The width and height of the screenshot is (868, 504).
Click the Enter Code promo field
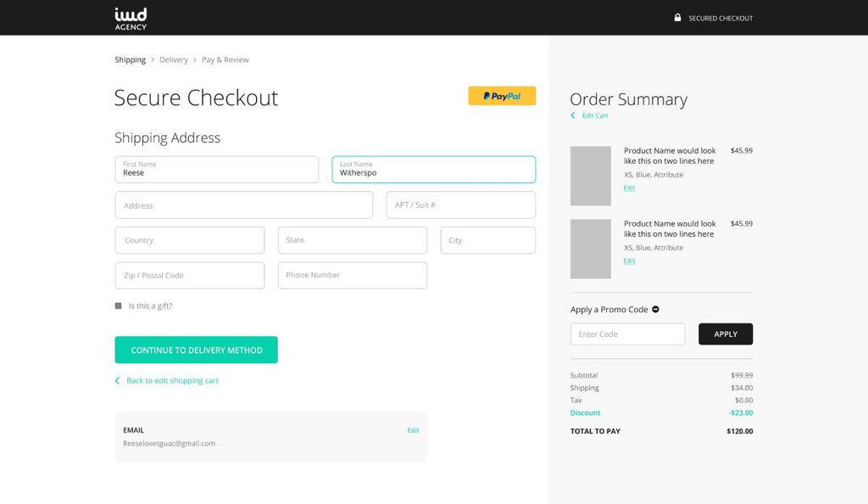tap(627, 334)
